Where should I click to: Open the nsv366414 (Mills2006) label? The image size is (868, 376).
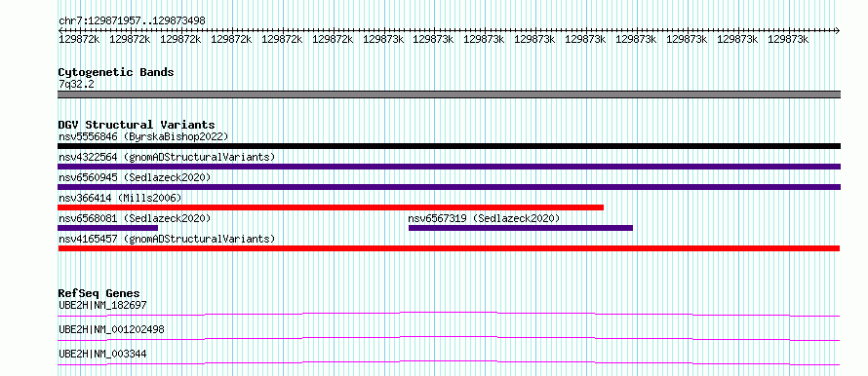tap(120, 198)
